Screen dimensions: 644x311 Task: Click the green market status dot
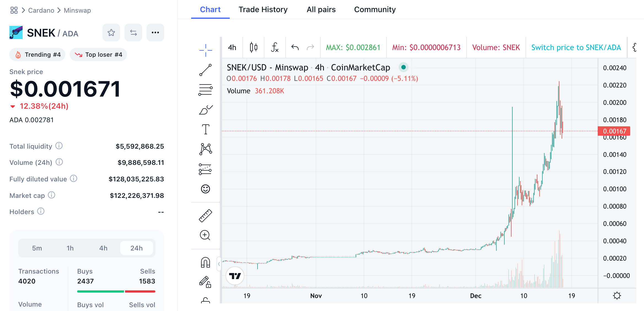tap(403, 67)
